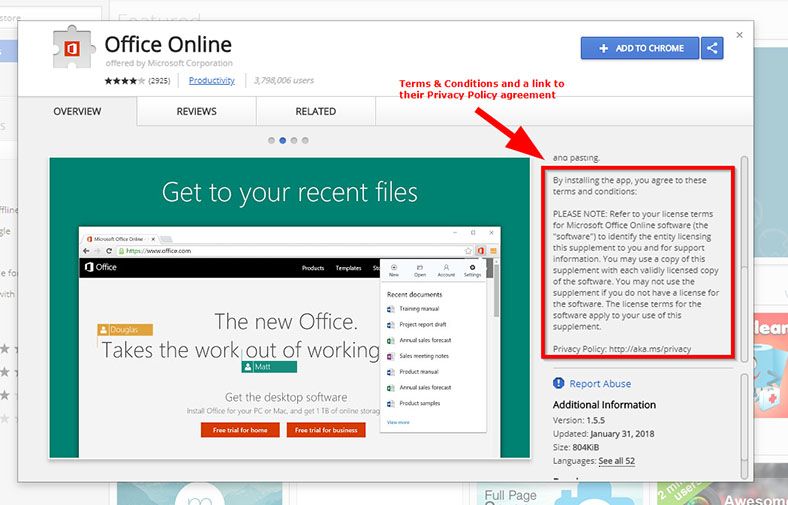This screenshot has height=505, width=788.
Task: Click the Report Abuse exclamation icon
Action: pyautogui.click(x=558, y=383)
